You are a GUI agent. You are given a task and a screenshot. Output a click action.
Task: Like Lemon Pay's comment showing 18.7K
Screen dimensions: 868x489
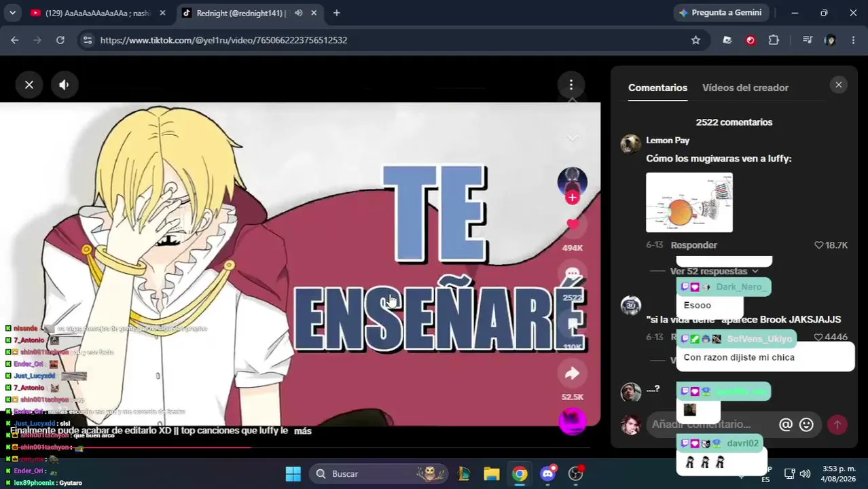click(831, 245)
